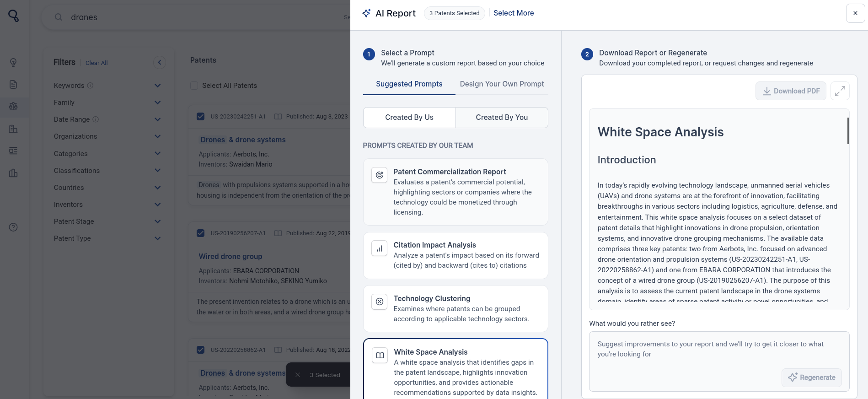Choose the Patent Commercialization Report prompt

point(455,192)
